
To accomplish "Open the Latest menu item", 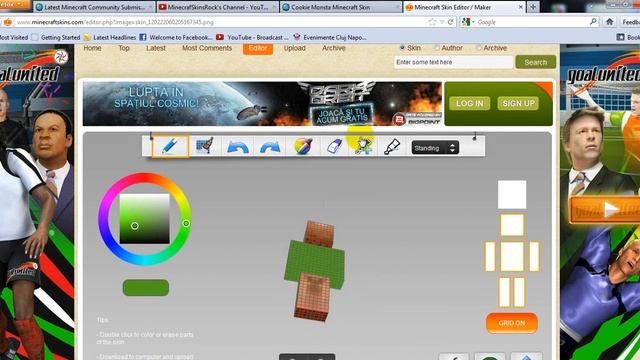I will pyautogui.click(x=156, y=48).
